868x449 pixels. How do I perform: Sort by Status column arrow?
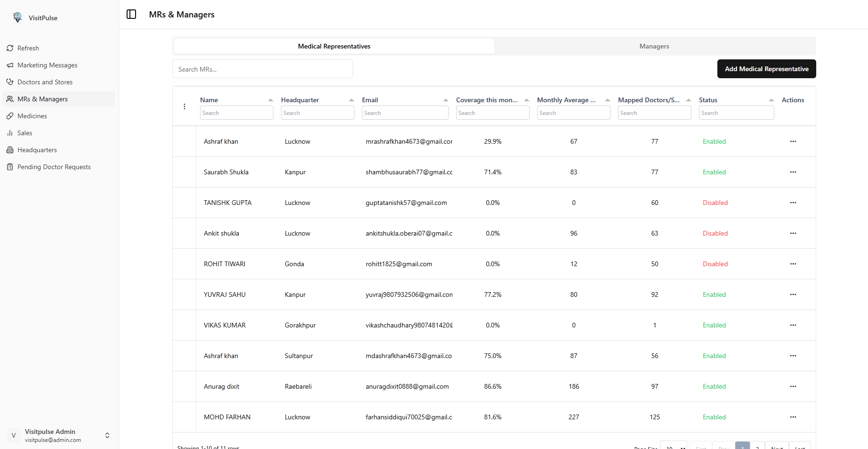771,100
